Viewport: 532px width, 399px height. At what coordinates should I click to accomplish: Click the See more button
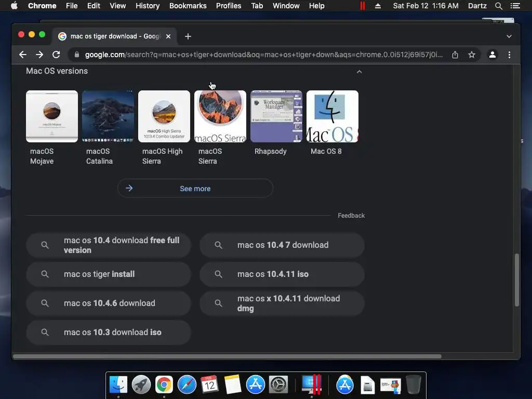coord(195,188)
